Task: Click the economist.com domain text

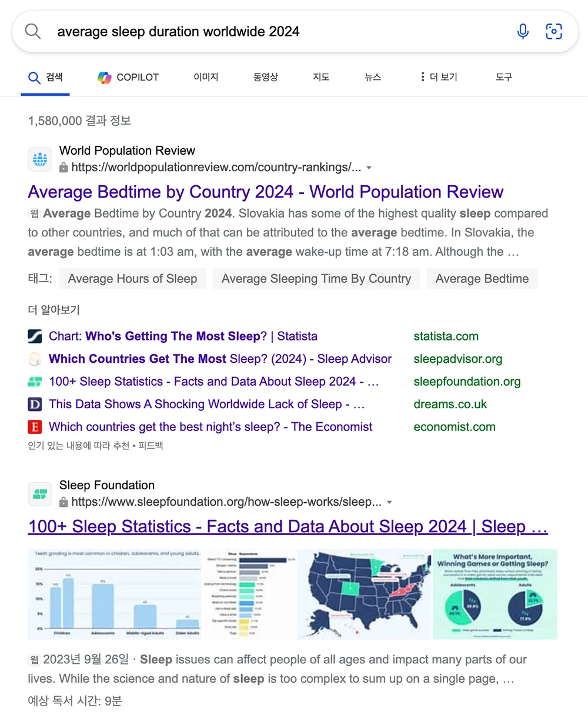Action: tap(455, 427)
